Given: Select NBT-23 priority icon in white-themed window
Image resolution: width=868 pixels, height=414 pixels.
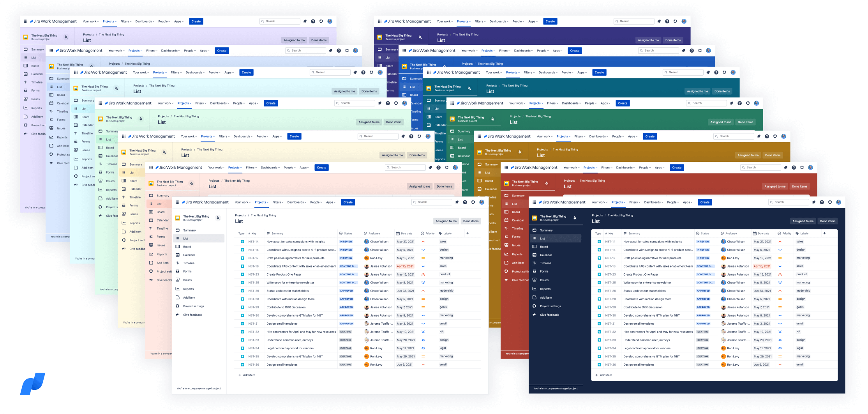Looking at the screenshot, I should click(423, 274).
